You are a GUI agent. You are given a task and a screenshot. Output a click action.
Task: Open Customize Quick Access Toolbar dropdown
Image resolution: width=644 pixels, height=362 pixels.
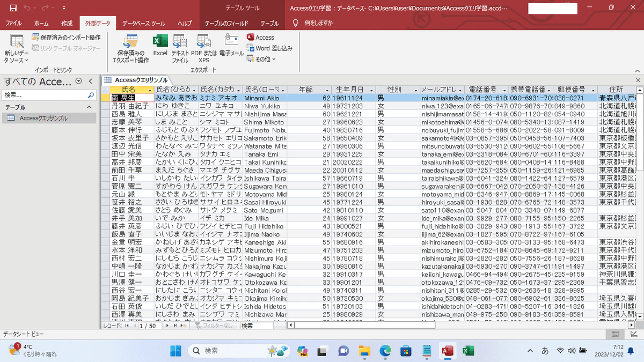[65, 8]
